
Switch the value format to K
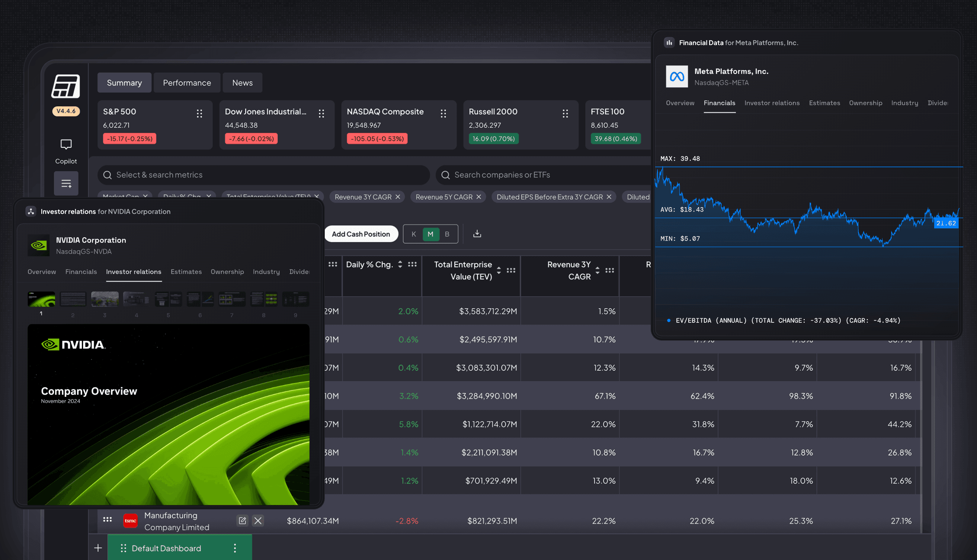tap(414, 234)
